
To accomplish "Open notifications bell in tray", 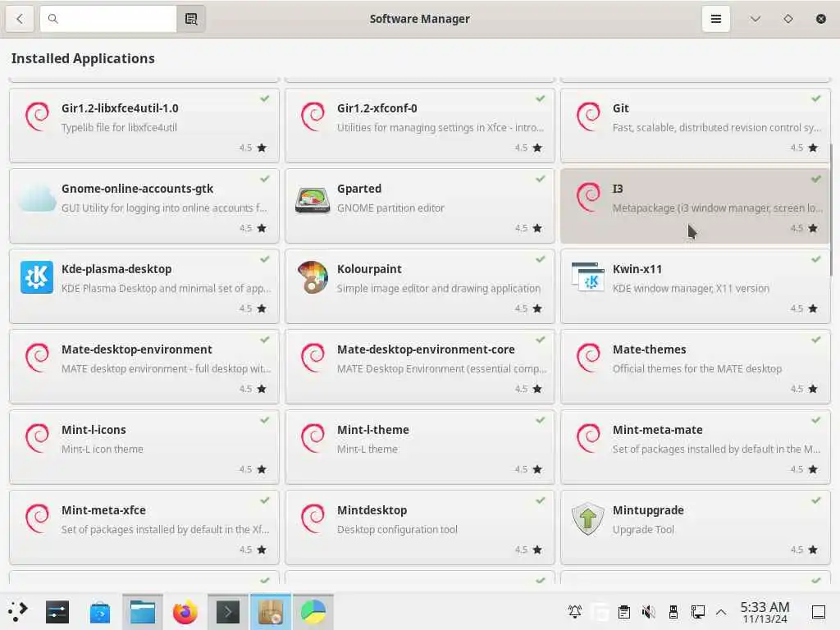I will (x=575, y=611).
